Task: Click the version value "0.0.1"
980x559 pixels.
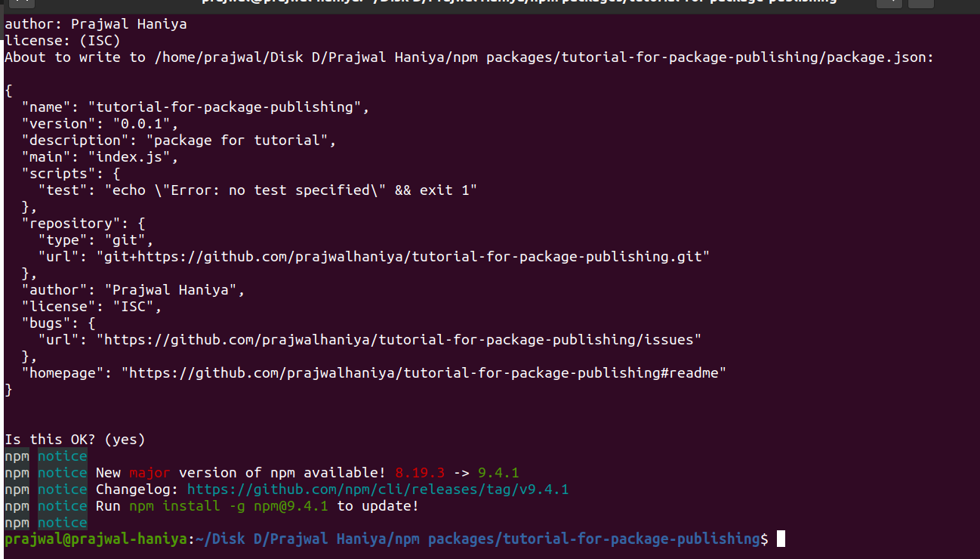Action: (141, 124)
